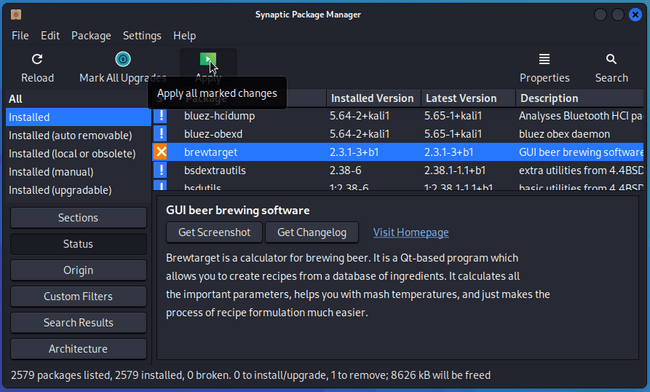Screen dimensions: 650x392
Task: Select Installed (upgradable) filter
Action: point(78,190)
